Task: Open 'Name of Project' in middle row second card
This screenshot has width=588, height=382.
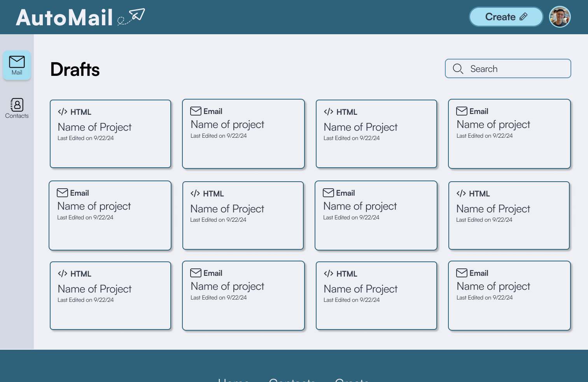Action: pos(227,209)
